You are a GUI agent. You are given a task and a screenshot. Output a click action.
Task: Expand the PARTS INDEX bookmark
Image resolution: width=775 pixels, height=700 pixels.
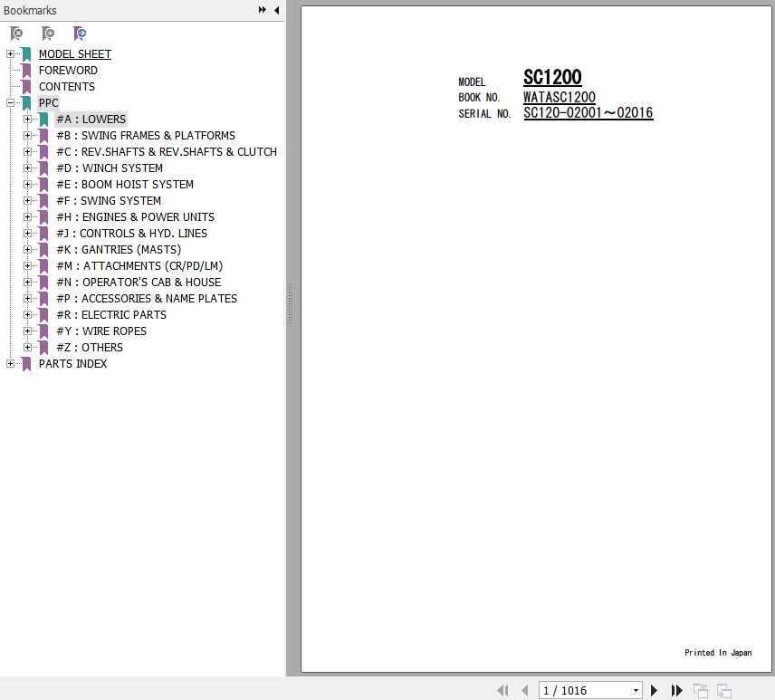tap(10, 364)
